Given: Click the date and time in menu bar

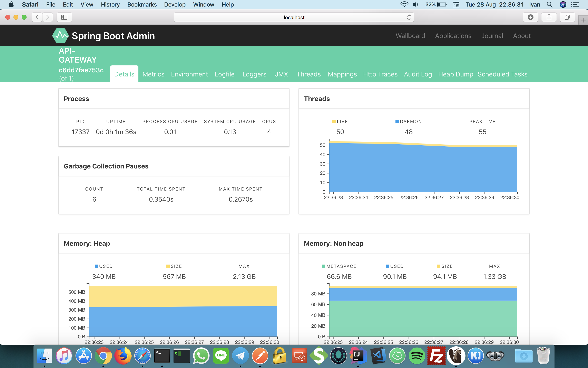Looking at the screenshot, I should [494, 4].
